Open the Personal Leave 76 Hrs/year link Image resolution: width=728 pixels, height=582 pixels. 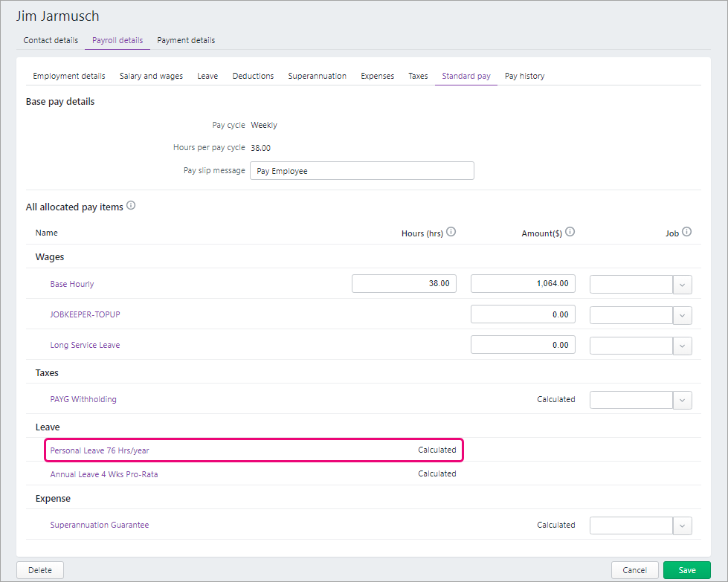(x=100, y=450)
